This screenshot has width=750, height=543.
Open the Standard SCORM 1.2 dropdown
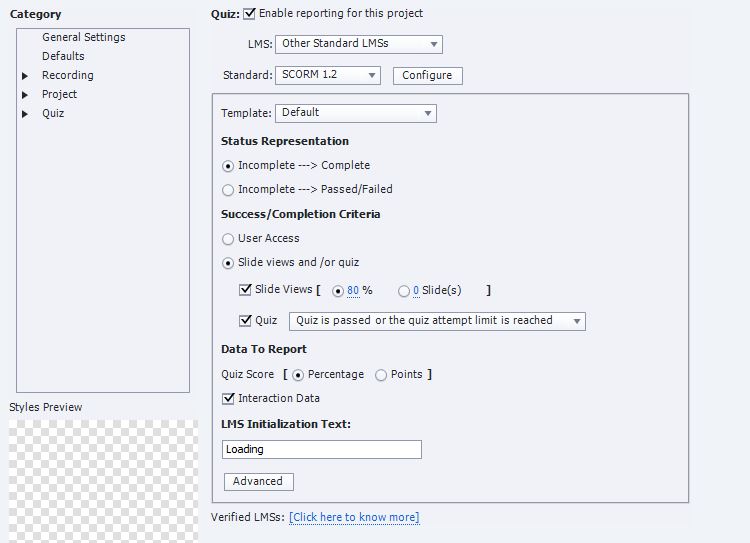(x=327, y=75)
